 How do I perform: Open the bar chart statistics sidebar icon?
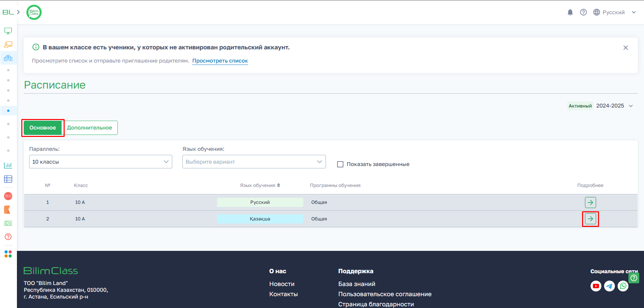coord(8,165)
